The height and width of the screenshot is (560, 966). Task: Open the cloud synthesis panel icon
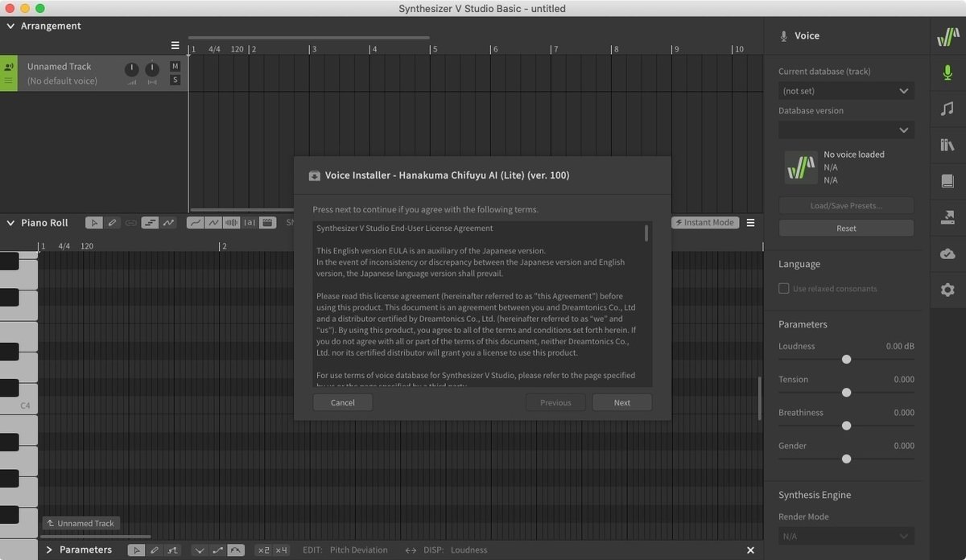pyautogui.click(x=947, y=253)
